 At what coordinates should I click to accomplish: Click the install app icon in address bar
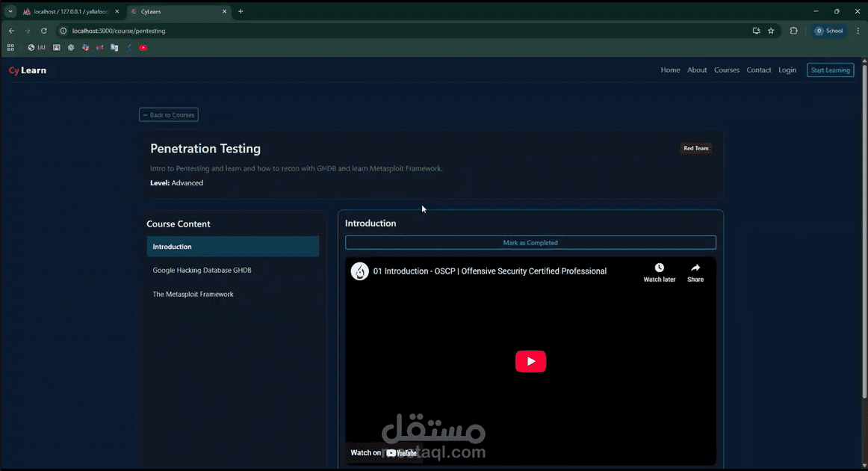pyautogui.click(x=756, y=31)
